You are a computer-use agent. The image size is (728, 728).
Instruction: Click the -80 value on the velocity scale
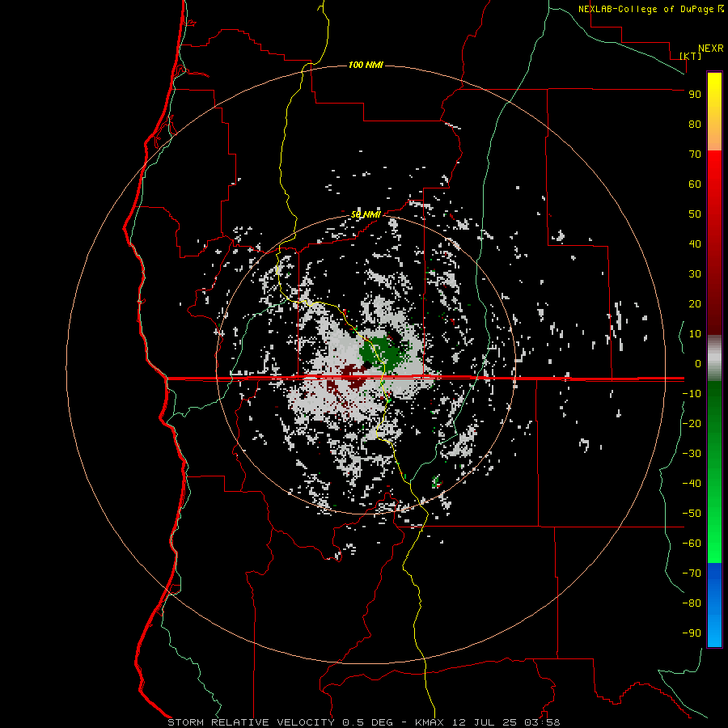(692, 603)
